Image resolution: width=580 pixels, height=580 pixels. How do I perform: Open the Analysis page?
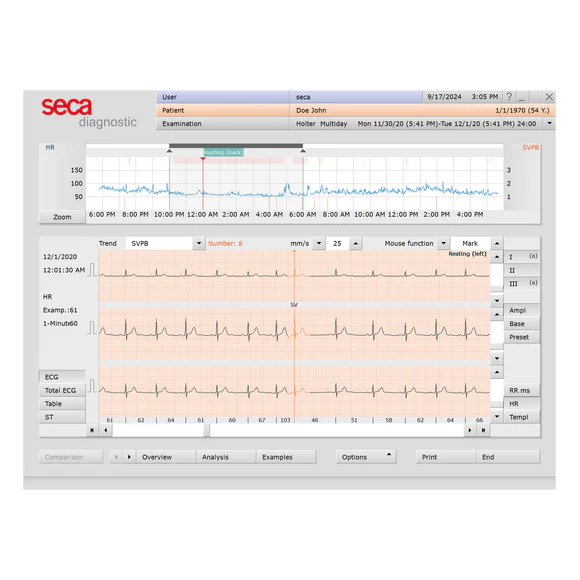coord(226,457)
